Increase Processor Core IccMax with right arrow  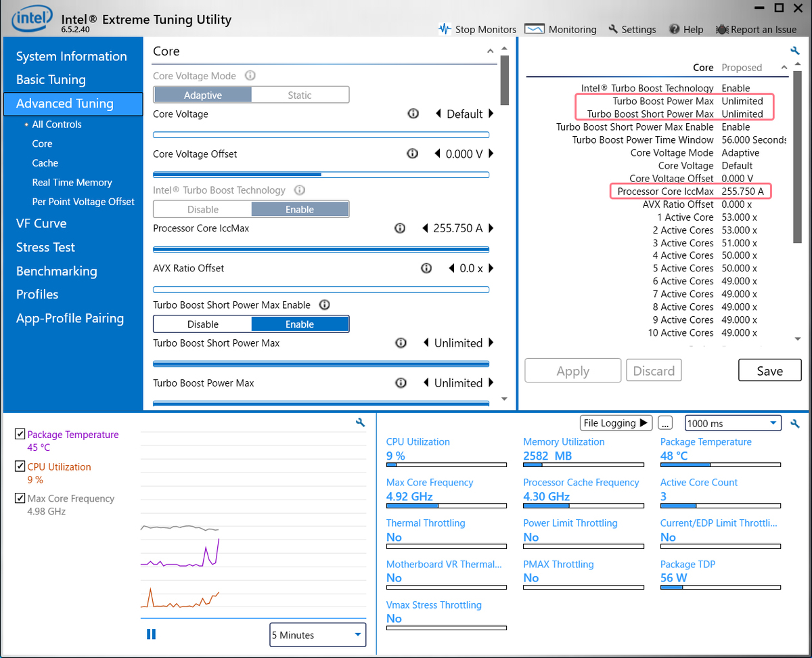(491, 228)
